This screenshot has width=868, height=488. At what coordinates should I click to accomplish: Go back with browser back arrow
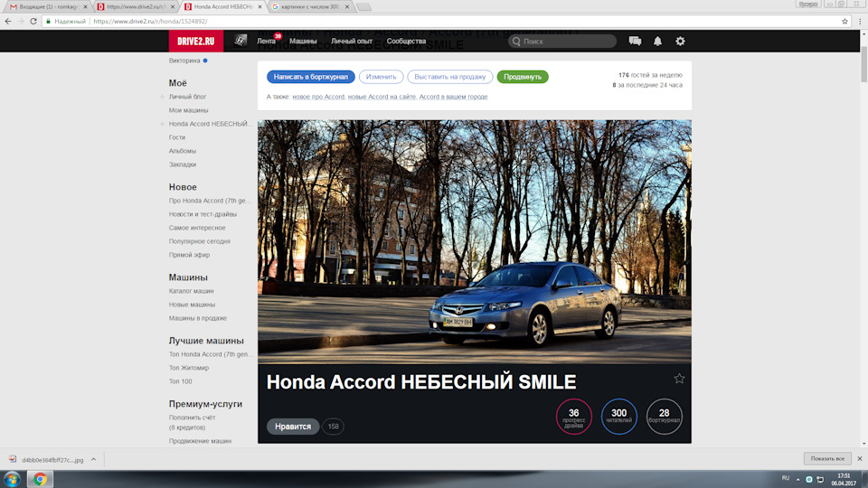point(8,21)
